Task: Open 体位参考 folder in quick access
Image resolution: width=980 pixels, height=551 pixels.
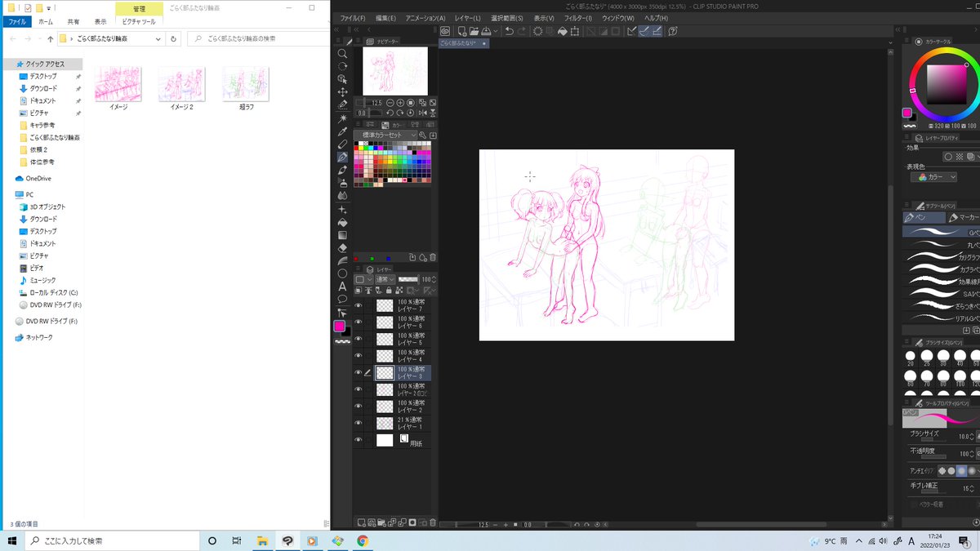Action: (42, 162)
